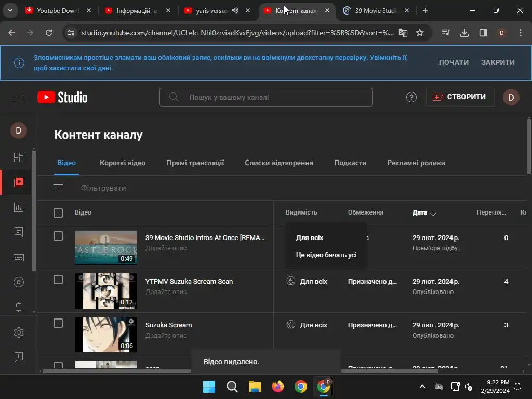Click globe icon for YTPMV Suzuka Scream Scan

(x=291, y=281)
